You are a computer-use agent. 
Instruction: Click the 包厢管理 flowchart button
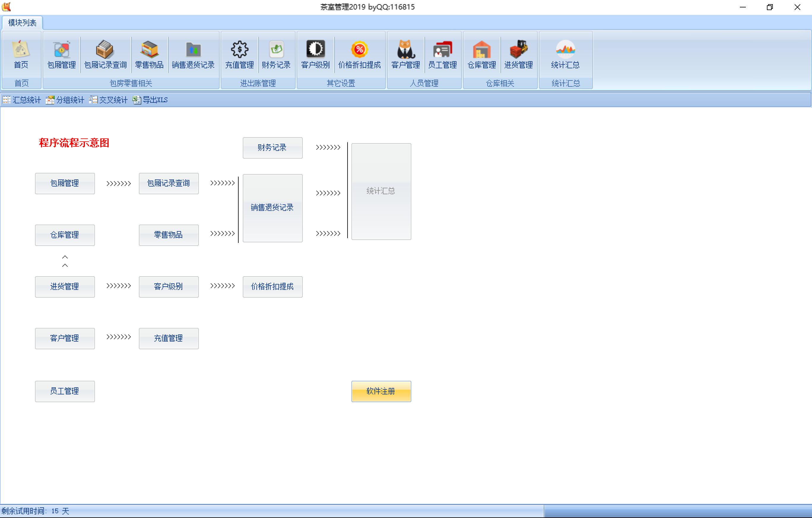tap(65, 183)
